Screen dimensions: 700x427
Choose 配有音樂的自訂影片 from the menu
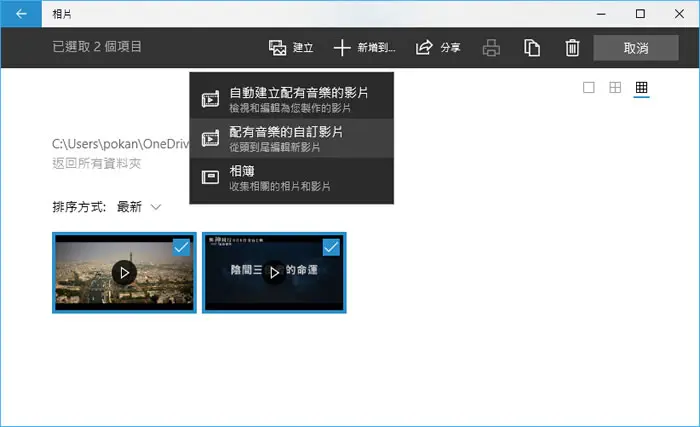[x=292, y=138]
